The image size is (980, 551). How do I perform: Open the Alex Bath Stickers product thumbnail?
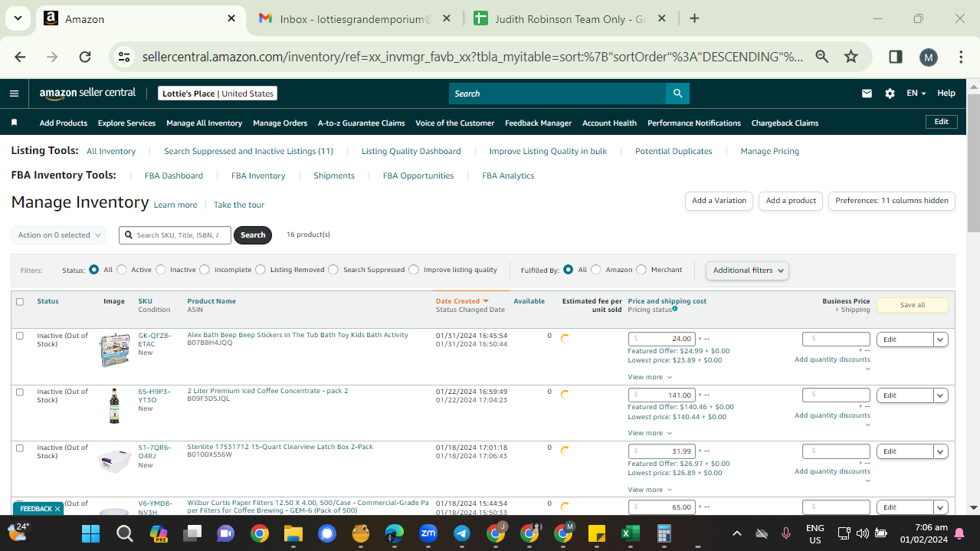[115, 349]
